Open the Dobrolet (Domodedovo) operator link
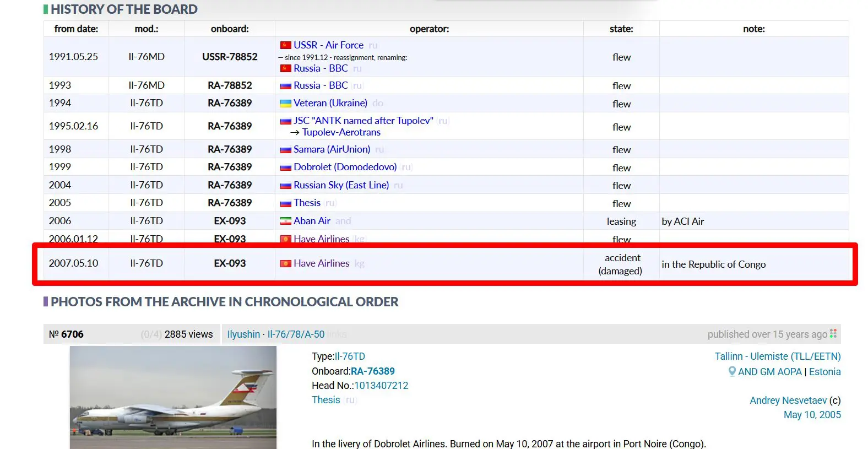This screenshot has height=449, width=868. pyautogui.click(x=345, y=167)
